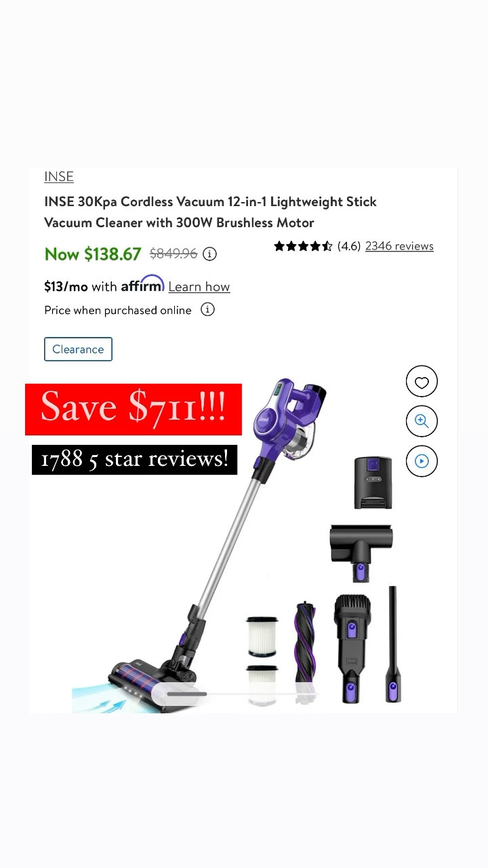488x868 pixels.
Task: Click the image carousel scroll indicator
Action: click(x=187, y=694)
